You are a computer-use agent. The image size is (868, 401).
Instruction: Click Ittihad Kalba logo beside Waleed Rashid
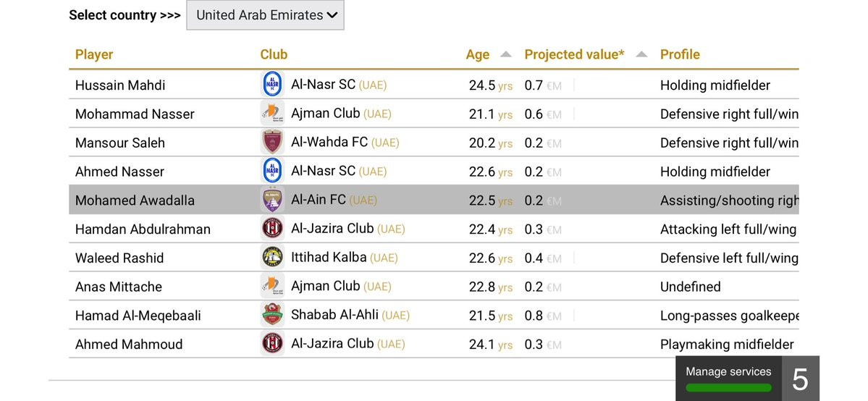tap(272, 258)
